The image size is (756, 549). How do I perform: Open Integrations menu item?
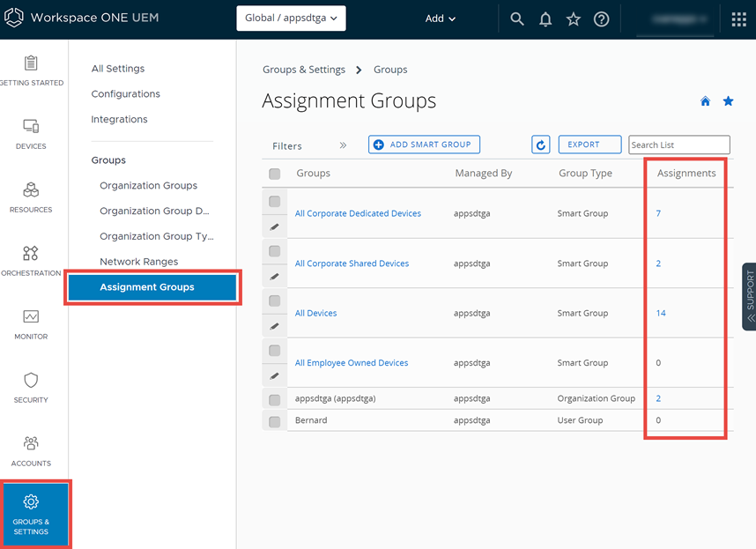119,120
